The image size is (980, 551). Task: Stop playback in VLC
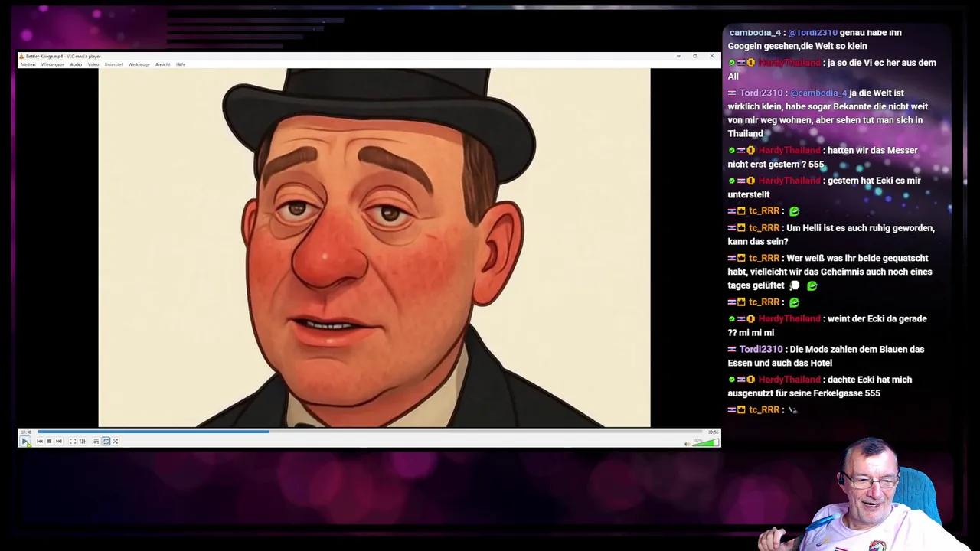coord(49,442)
